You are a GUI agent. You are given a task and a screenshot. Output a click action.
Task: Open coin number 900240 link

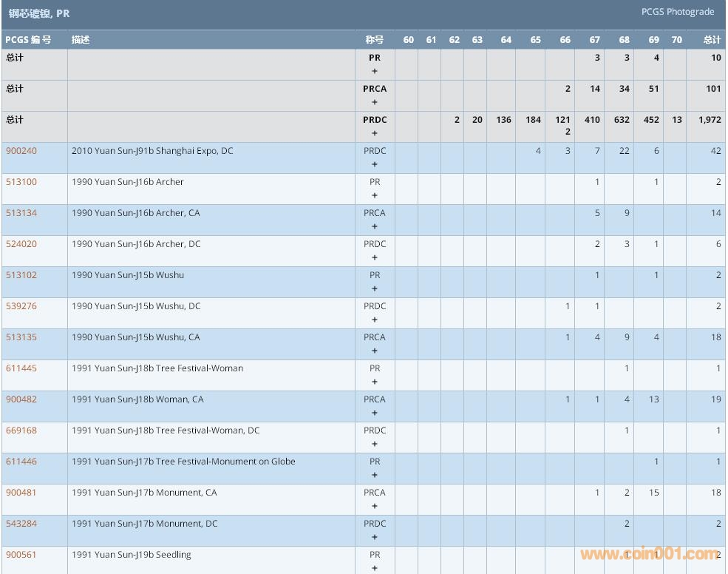(21, 151)
